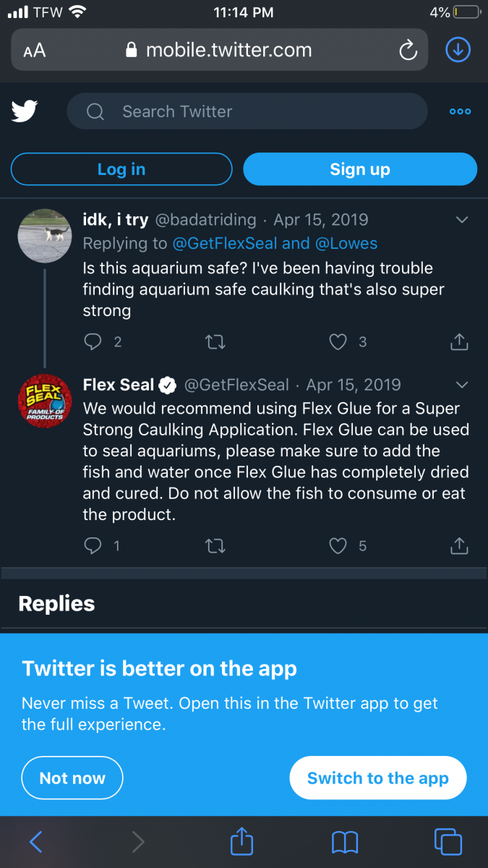Share the Flex Seal tweet
This screenshot has width=488, height=868.
[x=459, y=546]
